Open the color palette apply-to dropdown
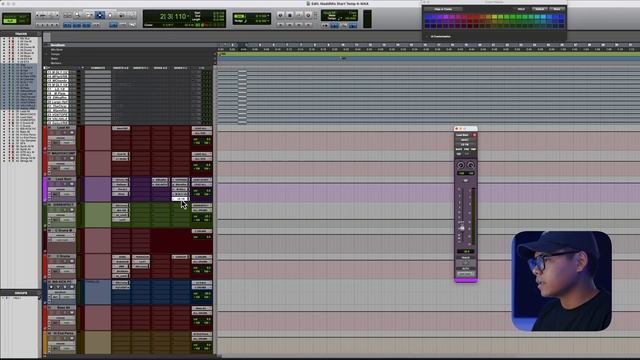 443,9
